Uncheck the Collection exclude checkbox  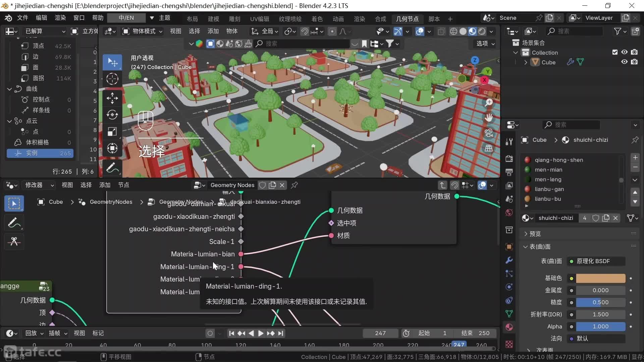(614, 52)
